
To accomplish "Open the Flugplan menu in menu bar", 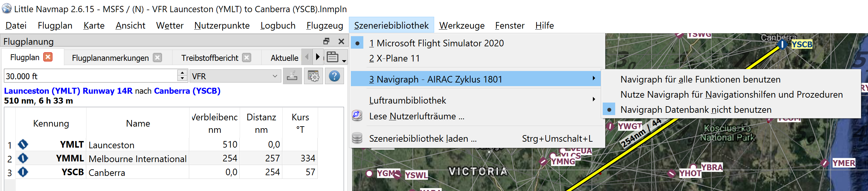I will tap(55, 25).
